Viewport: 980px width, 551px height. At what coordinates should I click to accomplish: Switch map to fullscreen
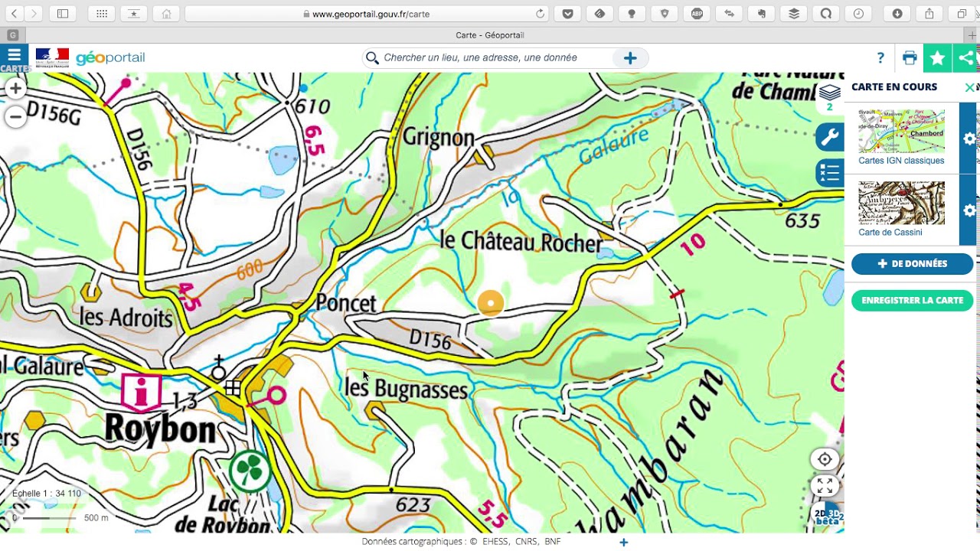pyautogui.click(x=825, y=486)
